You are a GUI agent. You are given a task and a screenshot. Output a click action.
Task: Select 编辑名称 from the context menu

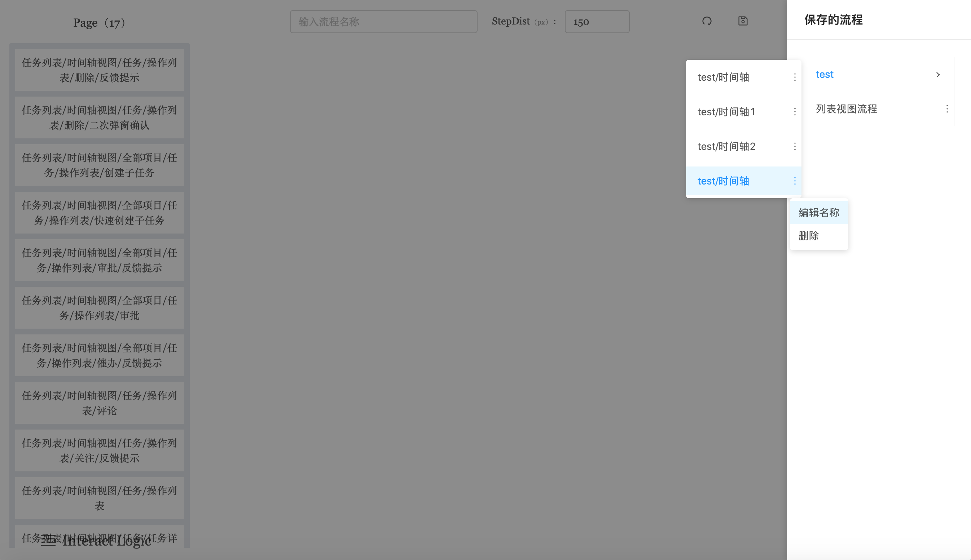(818, 213)
